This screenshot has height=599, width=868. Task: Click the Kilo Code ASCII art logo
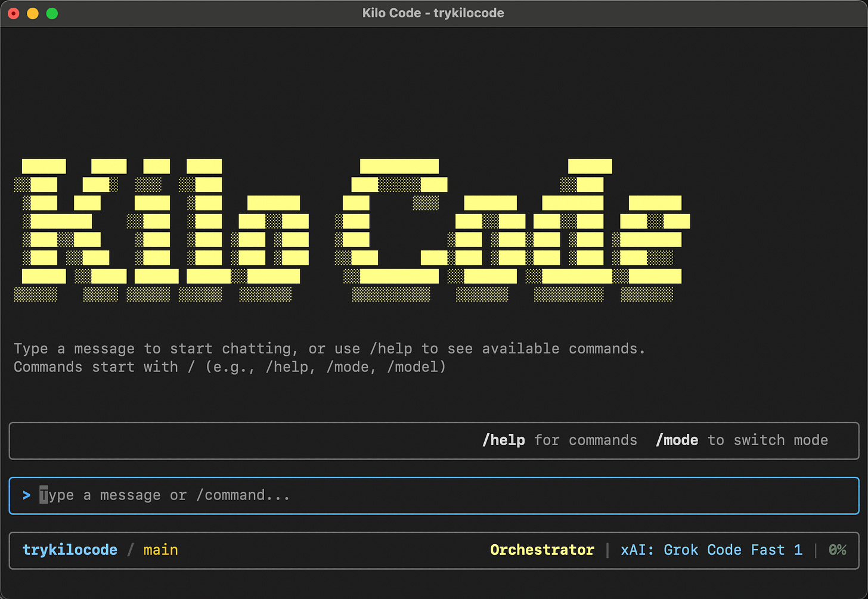[x=352, y=229]
